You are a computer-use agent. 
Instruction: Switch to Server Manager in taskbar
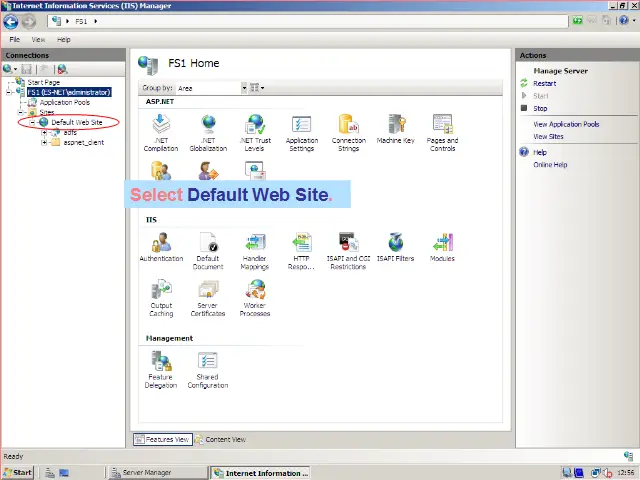tap(158, 473)
